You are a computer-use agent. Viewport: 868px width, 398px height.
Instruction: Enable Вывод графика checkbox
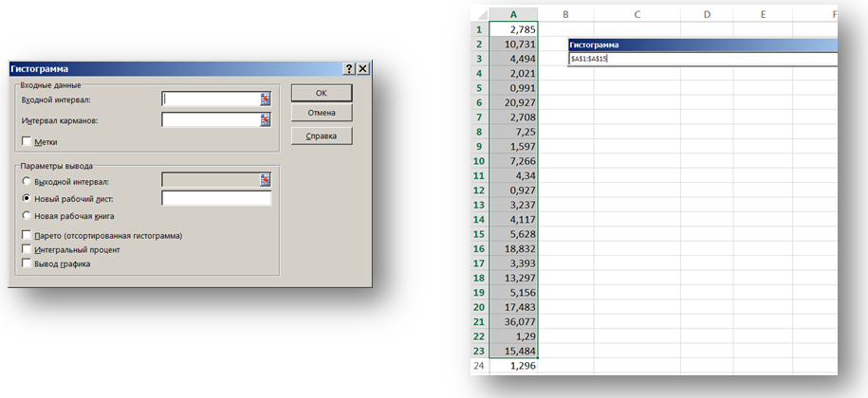[26, 263]
